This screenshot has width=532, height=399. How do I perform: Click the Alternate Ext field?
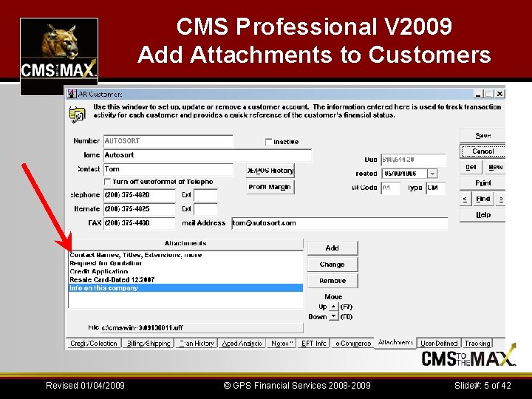click(x=205, y=209)
